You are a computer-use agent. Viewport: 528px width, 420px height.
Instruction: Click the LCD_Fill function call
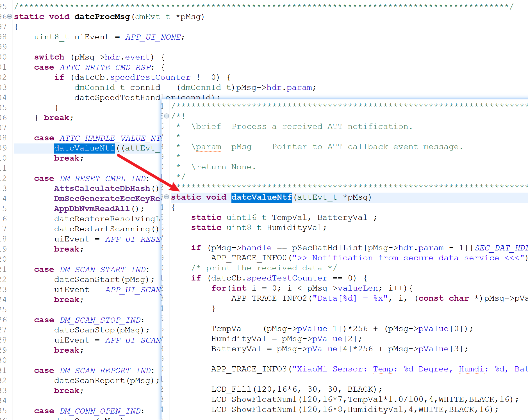click(231, 389)
